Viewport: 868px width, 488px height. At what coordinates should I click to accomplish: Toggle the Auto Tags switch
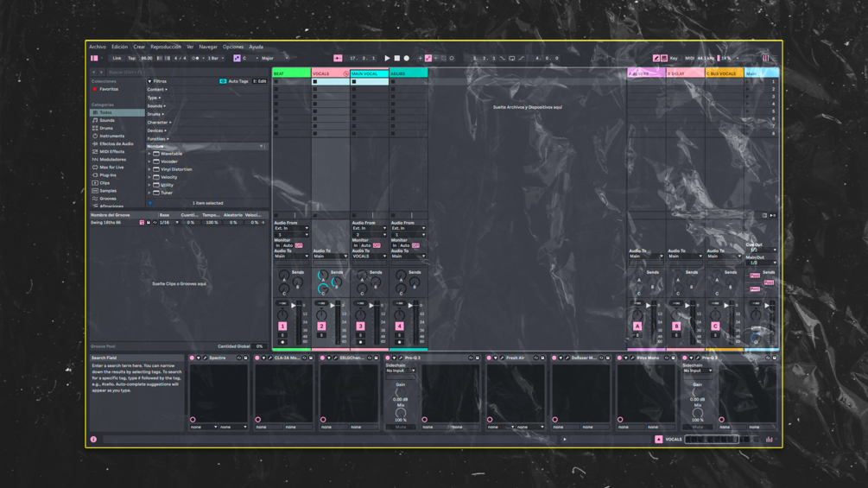[223, 81]
